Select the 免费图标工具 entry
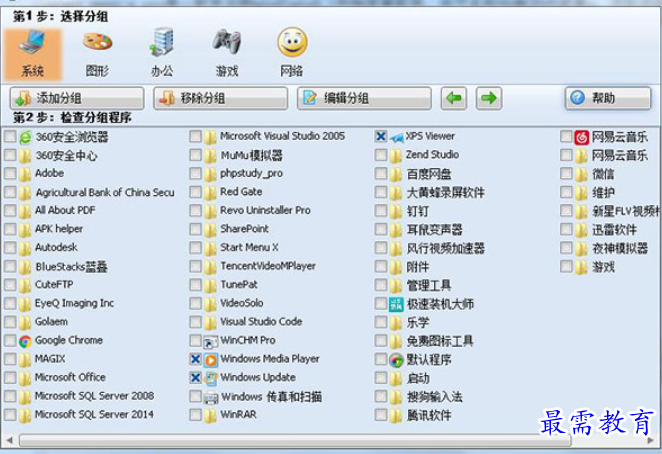The image size is (662, 454). click(x=440, y=341)
